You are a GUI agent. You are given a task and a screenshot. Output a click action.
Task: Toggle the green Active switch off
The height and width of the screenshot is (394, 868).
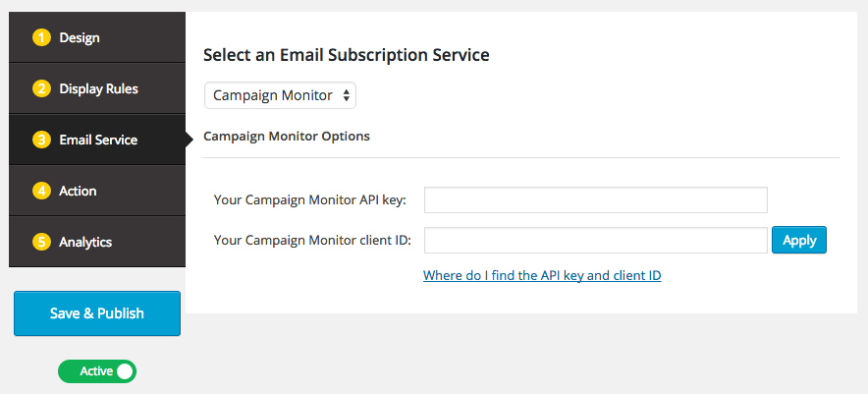click(96, 371)
